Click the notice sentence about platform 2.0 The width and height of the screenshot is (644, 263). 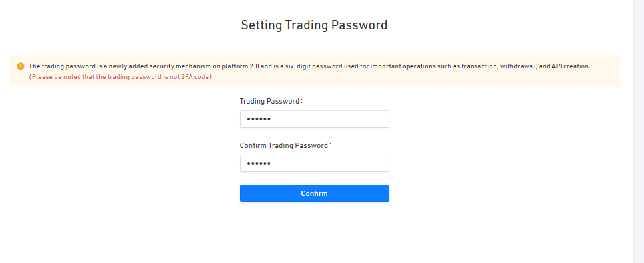309,66
